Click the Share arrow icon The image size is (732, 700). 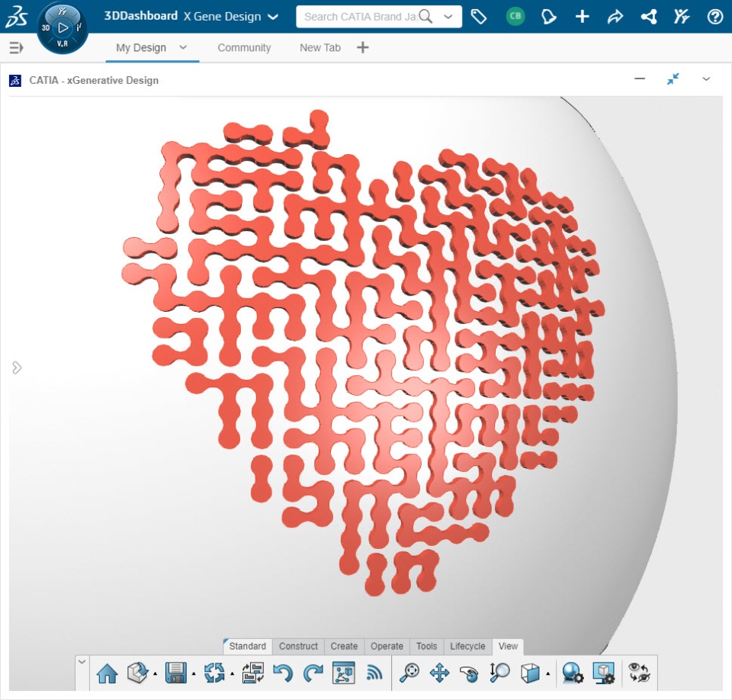click(x=615, y=17)
